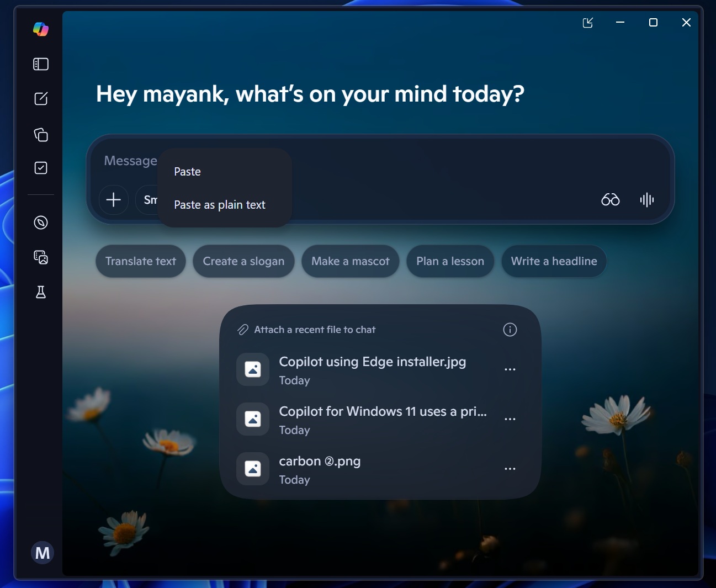Open Copilot Labs flask icon
This screenshot has width=716, height=588.
tap(40, 292)
